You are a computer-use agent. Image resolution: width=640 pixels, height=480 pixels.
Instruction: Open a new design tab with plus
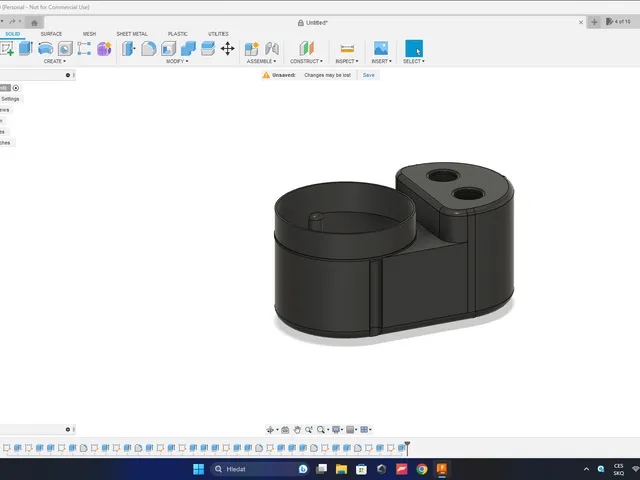(594, 22)
